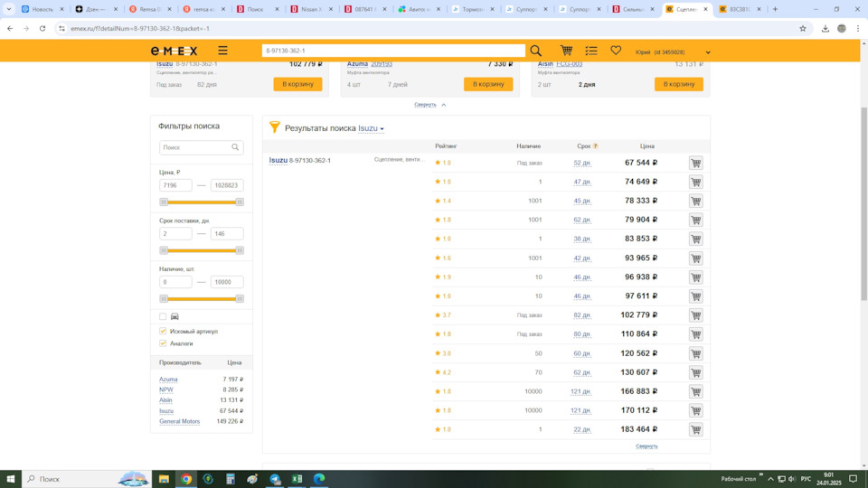Switch to the Авито browser tab

tap(419, 9)
